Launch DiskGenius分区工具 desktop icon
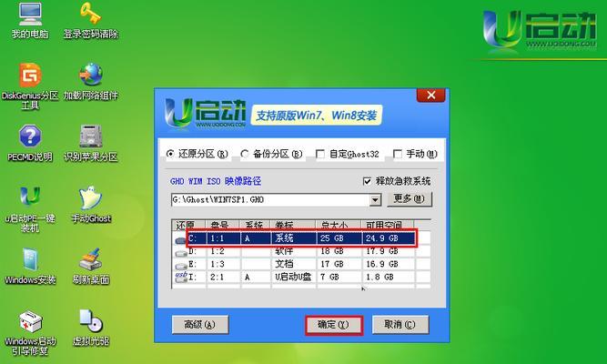The height and width of the screenshot is (364, 607). point(30,86)
